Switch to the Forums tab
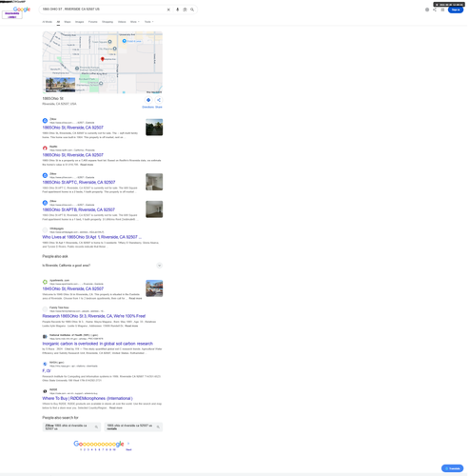Viewport: 470px width, 476px height. point(93,22)
